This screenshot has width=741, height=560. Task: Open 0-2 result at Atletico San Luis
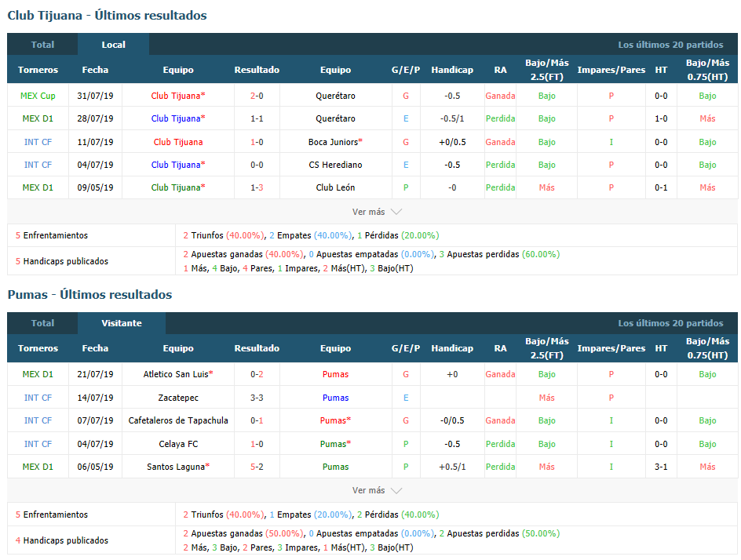coord(257,374)
